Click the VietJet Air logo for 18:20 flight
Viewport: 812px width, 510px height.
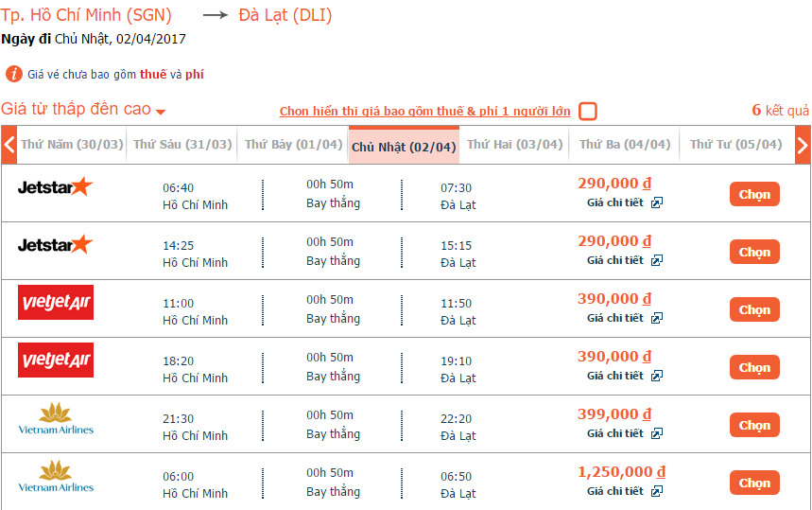pyautogui.click(x=56, y=360)
